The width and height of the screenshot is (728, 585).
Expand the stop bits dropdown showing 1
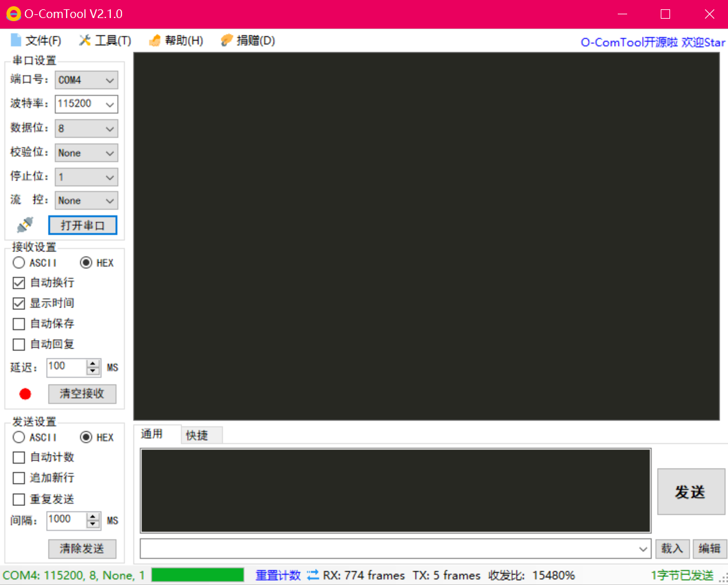pos(110,177)
